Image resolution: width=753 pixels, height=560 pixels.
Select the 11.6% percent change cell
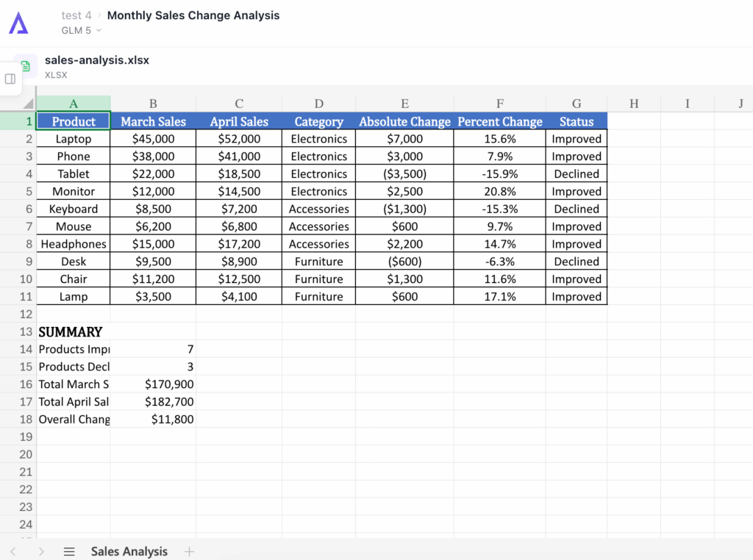click(500, 279)
